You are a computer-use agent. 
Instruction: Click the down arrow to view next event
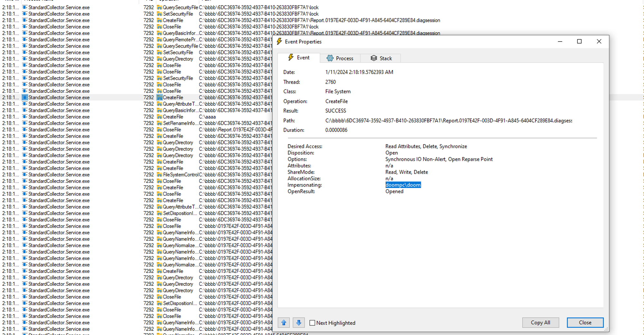pos(298,322)
